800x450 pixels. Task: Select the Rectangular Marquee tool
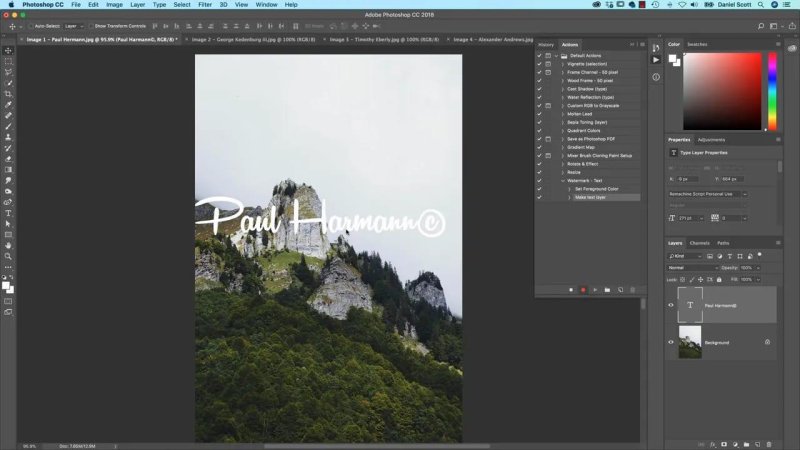8,61
